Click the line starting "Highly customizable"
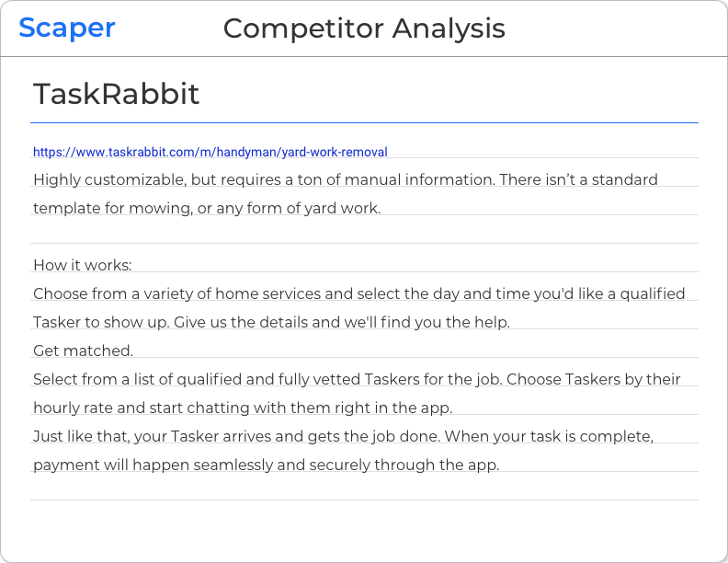728x563 pixels. coord(345,179)
